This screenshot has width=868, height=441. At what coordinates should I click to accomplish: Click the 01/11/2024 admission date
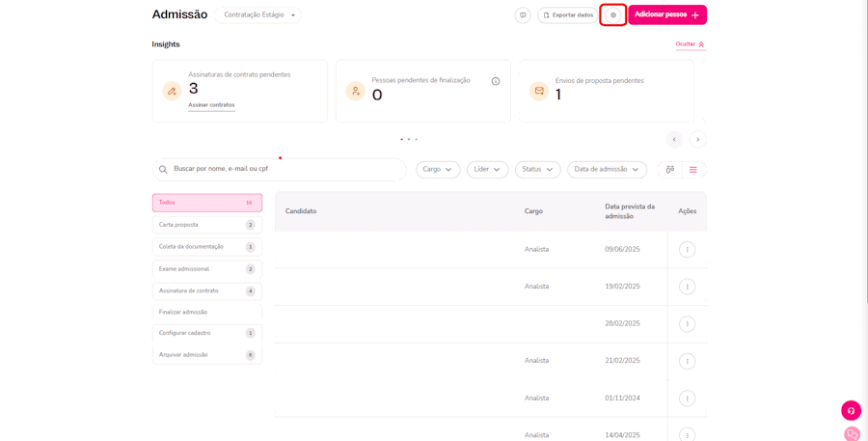(x=622, y=399)
